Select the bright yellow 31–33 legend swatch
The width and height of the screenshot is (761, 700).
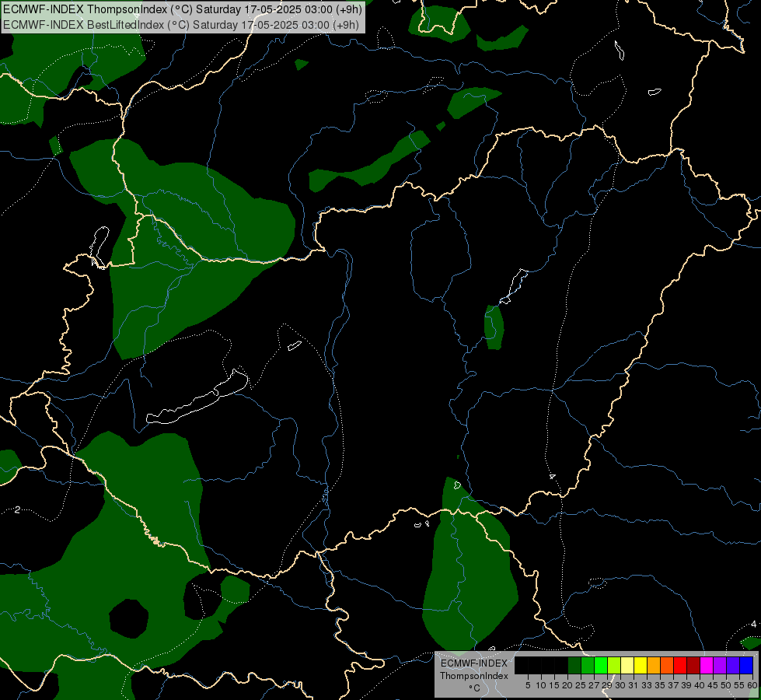pyautogui.click(x=641, y=665)
